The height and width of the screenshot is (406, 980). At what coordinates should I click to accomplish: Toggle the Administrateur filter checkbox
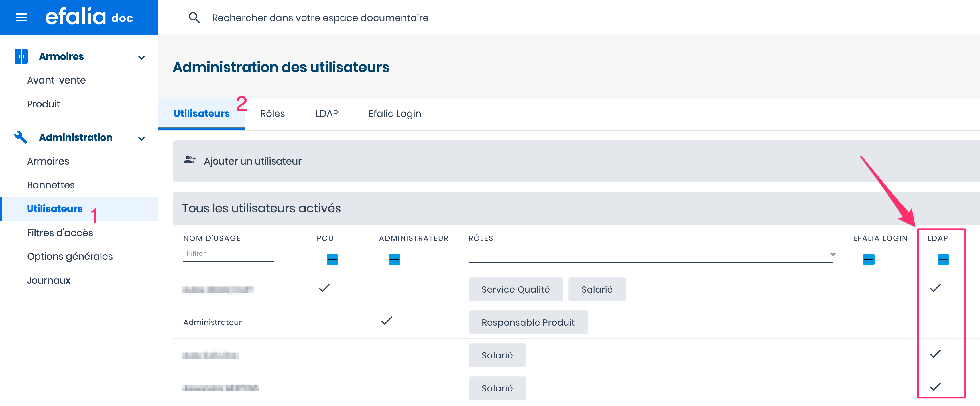coord(394,259)
